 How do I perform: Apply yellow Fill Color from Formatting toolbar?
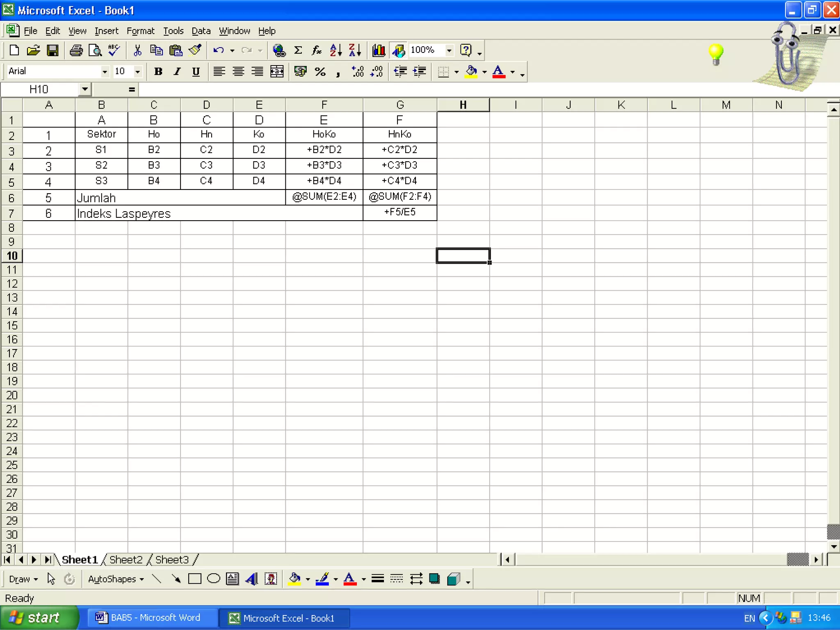(x=471, y=72)
